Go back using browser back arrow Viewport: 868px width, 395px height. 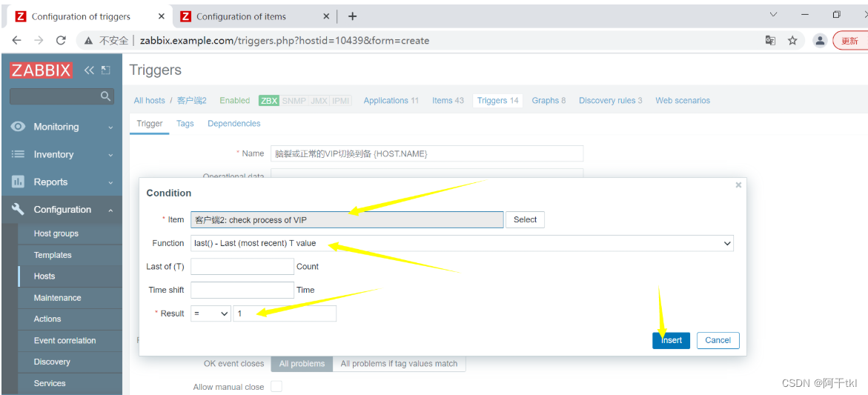[16, 40]
